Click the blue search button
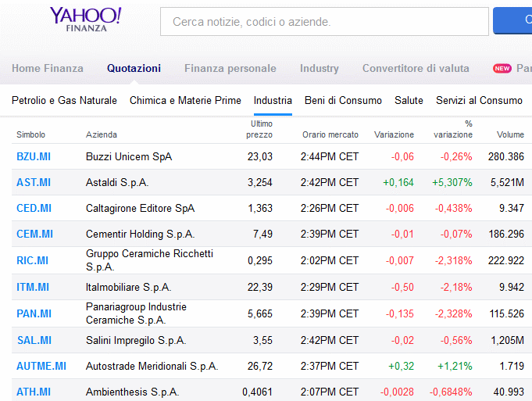The width and height of the screenshot is (532, 401). pos(512,20)
